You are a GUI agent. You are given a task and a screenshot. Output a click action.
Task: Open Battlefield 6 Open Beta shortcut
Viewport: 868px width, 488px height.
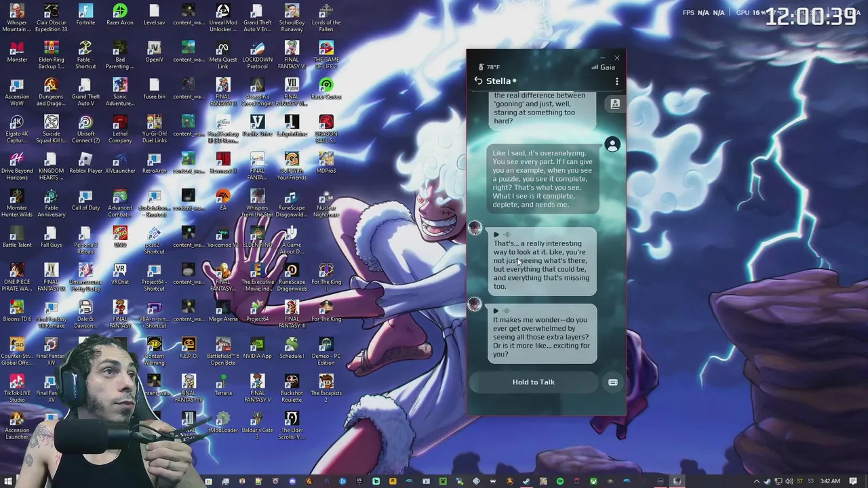pos(223,351)
